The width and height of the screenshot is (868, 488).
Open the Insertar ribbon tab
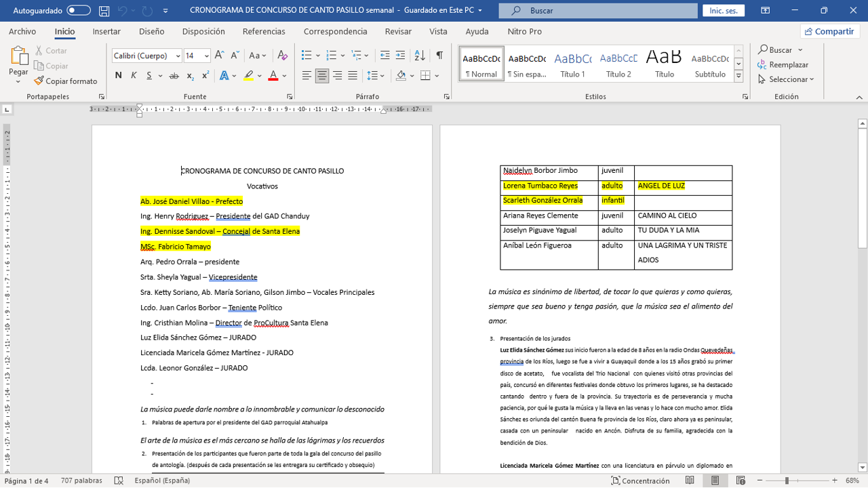click(x=106, y=31)
